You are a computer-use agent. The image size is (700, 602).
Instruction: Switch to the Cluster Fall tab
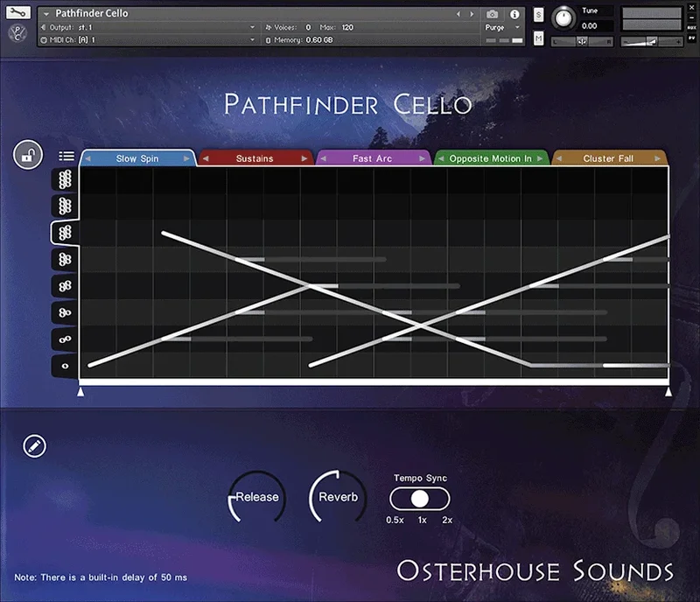point(608,158)
